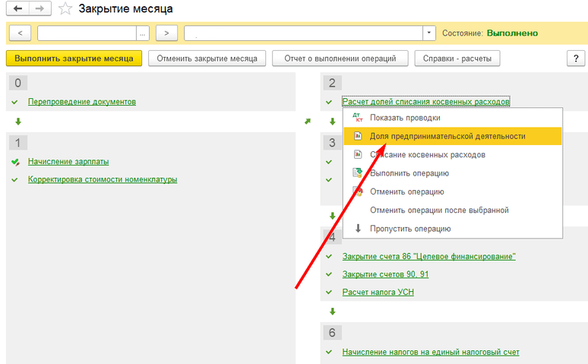Go to next period with > button
This screenshot has height=364, width=588.
(166, 33)
